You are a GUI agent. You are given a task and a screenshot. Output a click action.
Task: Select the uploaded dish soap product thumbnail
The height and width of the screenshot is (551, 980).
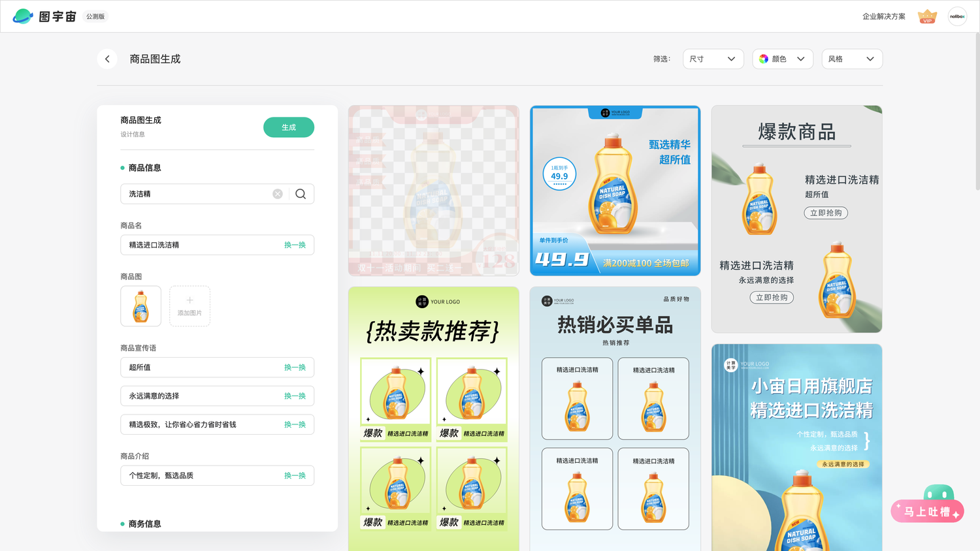click(140, 306)
